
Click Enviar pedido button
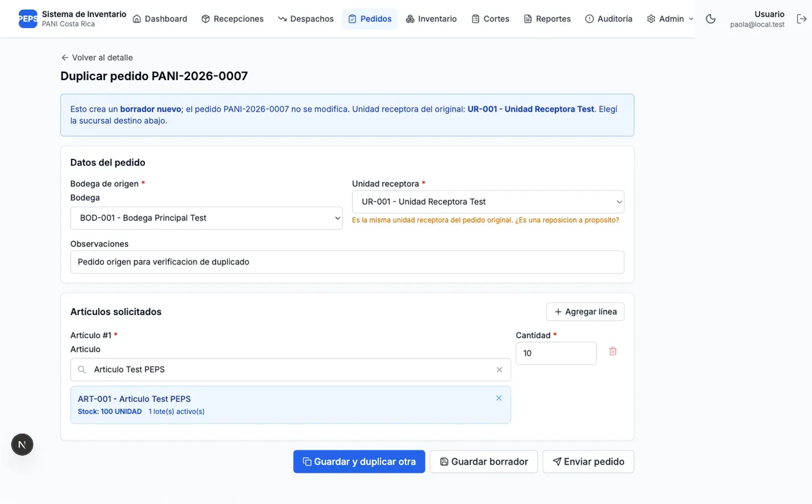tap(588, 462)
